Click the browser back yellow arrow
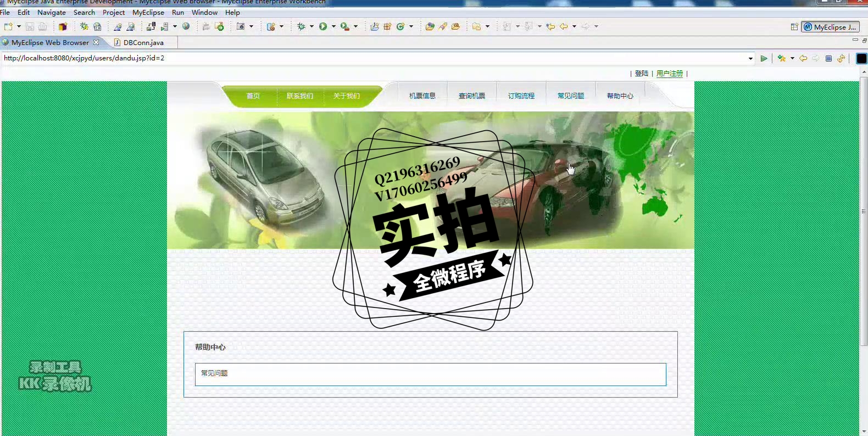 coord(803,58)
